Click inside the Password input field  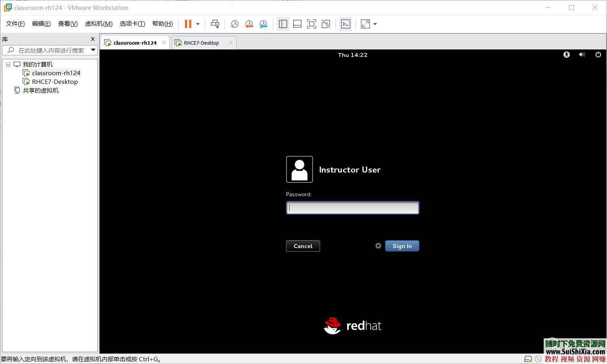[352, 207]
